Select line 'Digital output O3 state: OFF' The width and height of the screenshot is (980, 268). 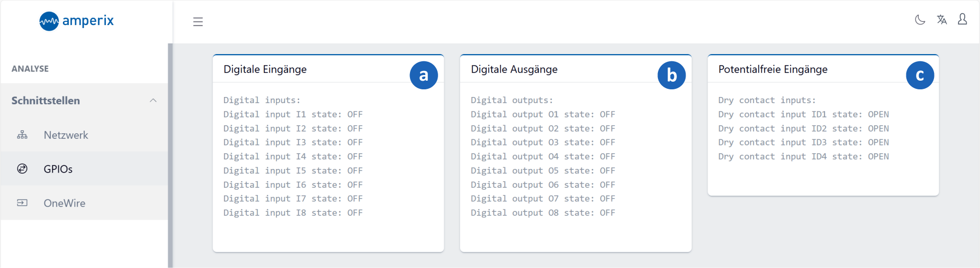click(x=543, y=142)
